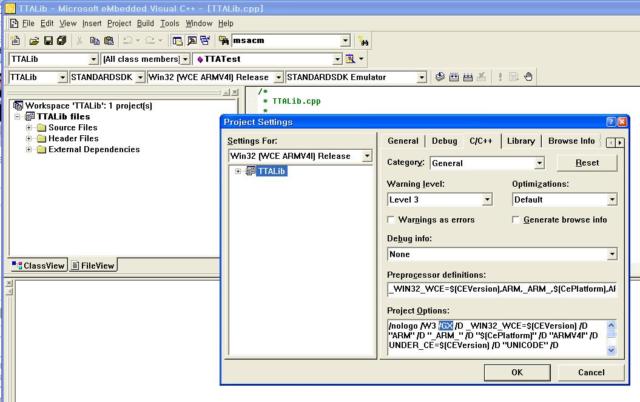Switch to the Debug tab
Image resolution: width=640 pixels, height=402 pixels.
tap(444, 141)
